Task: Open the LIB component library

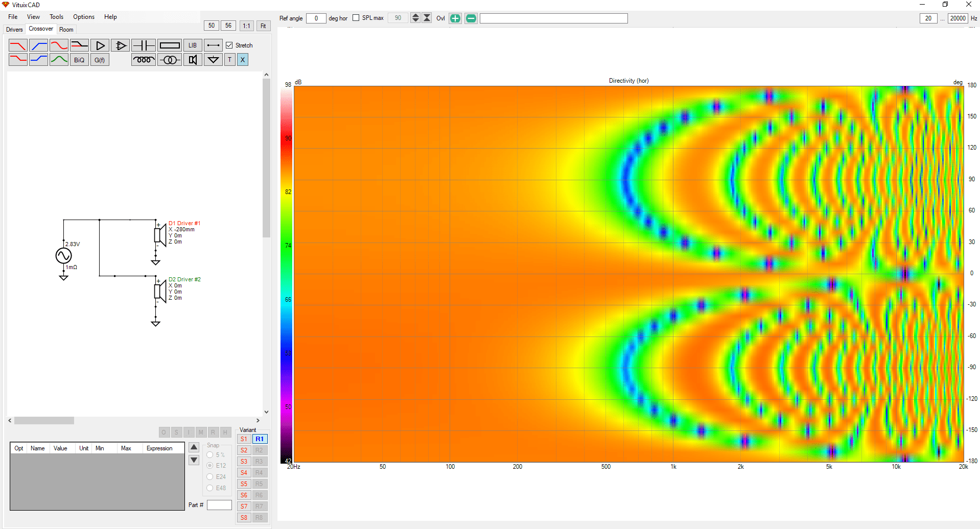Action: pyautogui.click(x=193, y=45)
